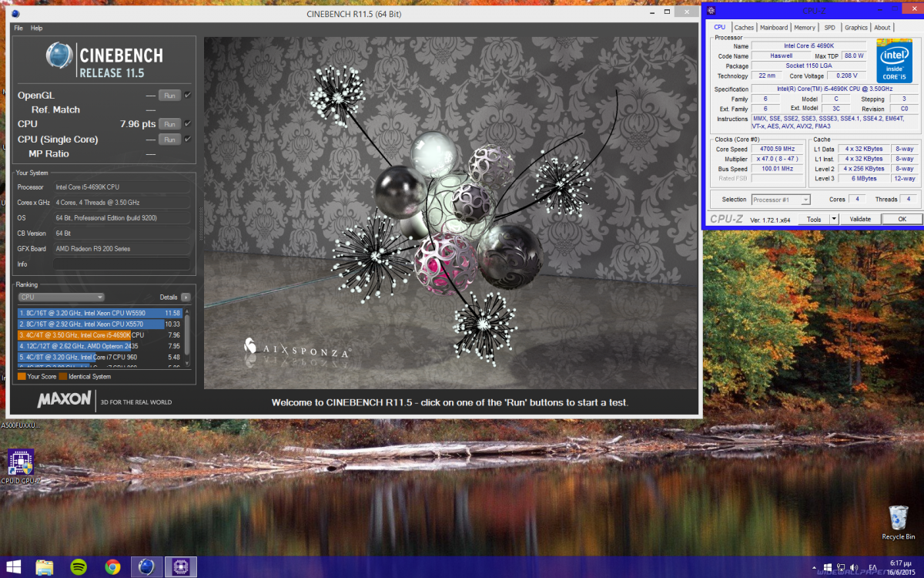Viewport: 924px width, 578px height.
Task: Click the orange Your Score legend swatch
Action: [21, 376]
